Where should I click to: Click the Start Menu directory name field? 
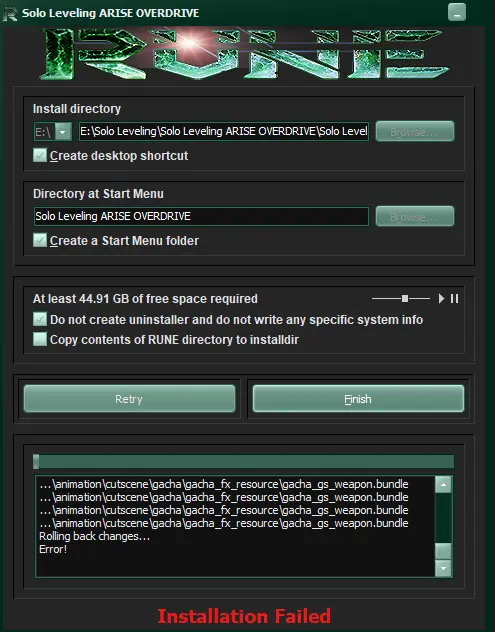point(201,216)
